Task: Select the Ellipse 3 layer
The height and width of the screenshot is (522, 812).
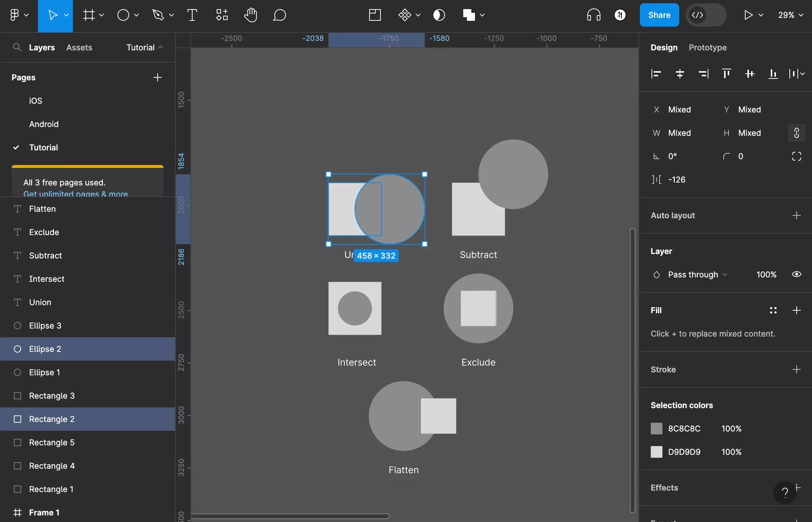Action: pyautogui.click(x=45, y=326)
